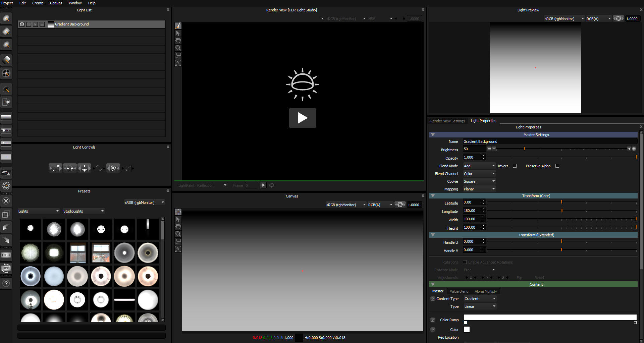
Task: Click the Brightness value field
Action: pos(474,149)
